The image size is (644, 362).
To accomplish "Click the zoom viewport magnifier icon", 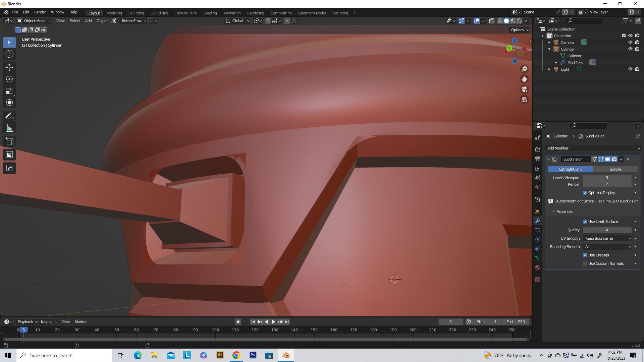I will [x=524, y=69].
